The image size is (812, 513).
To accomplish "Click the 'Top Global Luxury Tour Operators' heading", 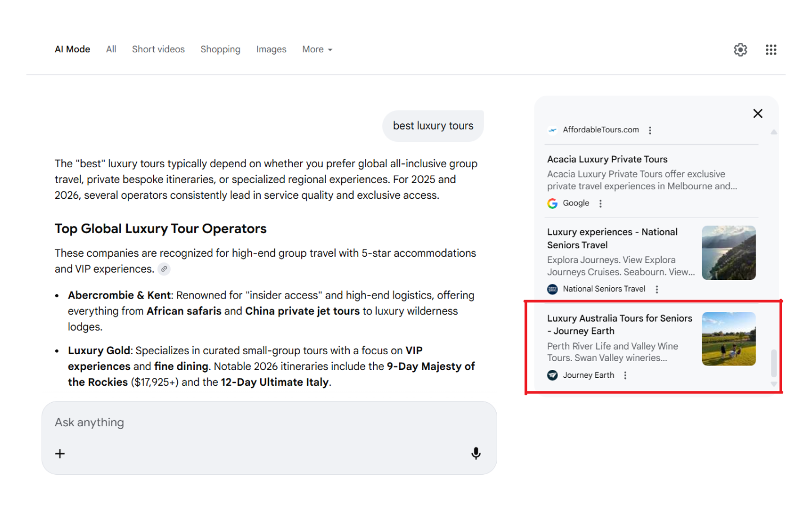I will click(x=160, y=229).
